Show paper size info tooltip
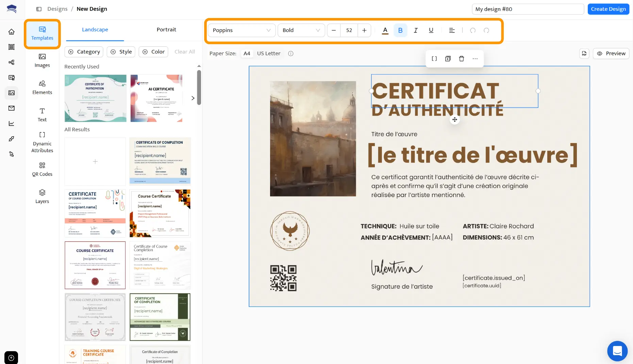Viewport: 633px width, 364px height. click(291, 53)
